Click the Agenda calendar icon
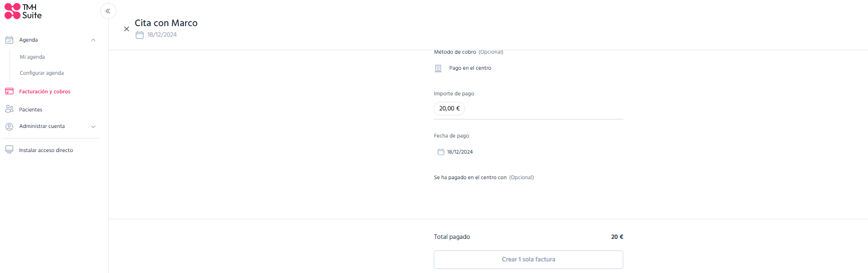Viewport: 868px width, 273px height. click(x=9, y=40)
